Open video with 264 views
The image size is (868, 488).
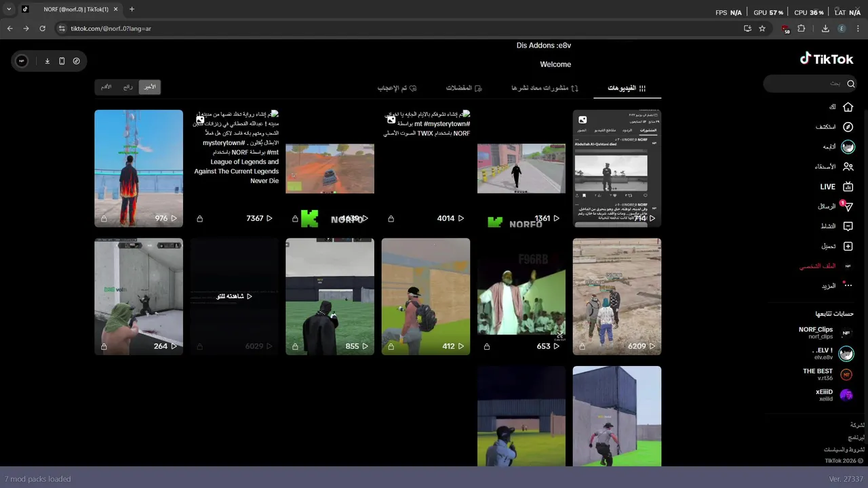click(138, 296)
